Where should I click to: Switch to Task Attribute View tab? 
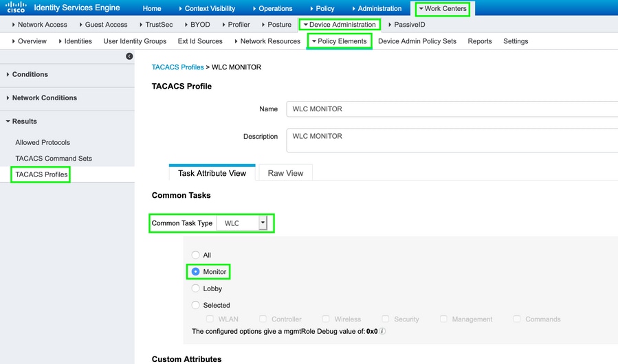pyautogui.click(x=212, y=173)
